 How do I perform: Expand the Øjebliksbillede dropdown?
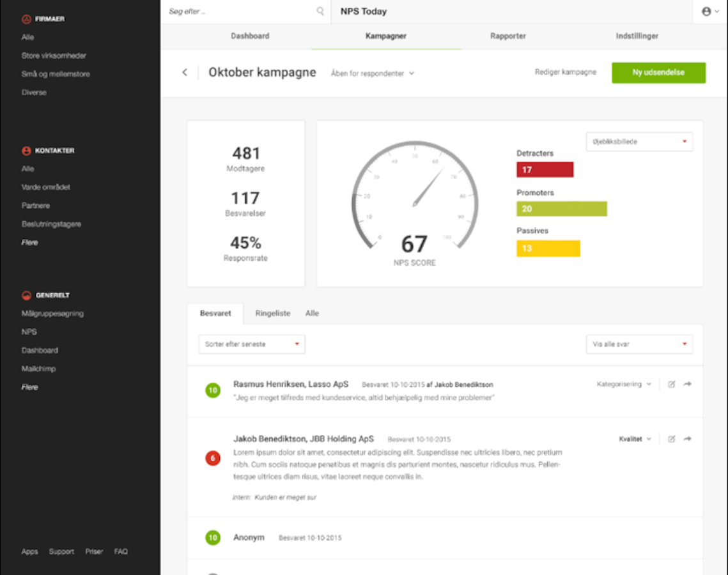click(x=639, y=142)
